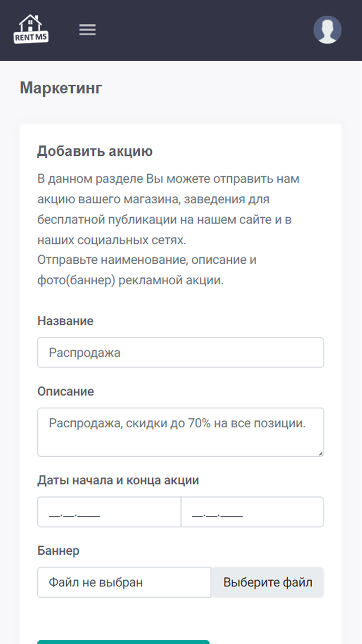Click the paragraph starting В данном разделе
This screenshot has height=644, width=362.
click(169, 209)
